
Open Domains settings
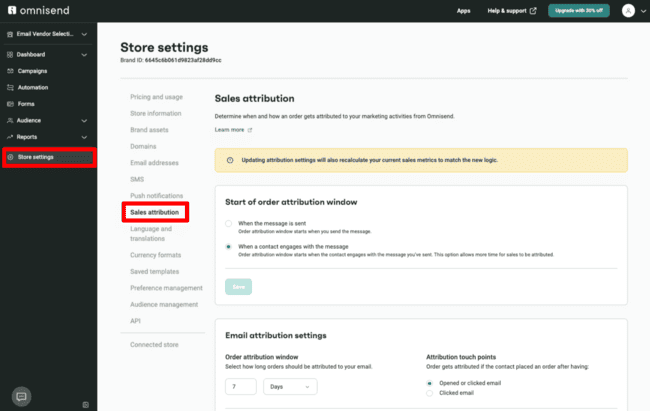click(x=143, y=146)
